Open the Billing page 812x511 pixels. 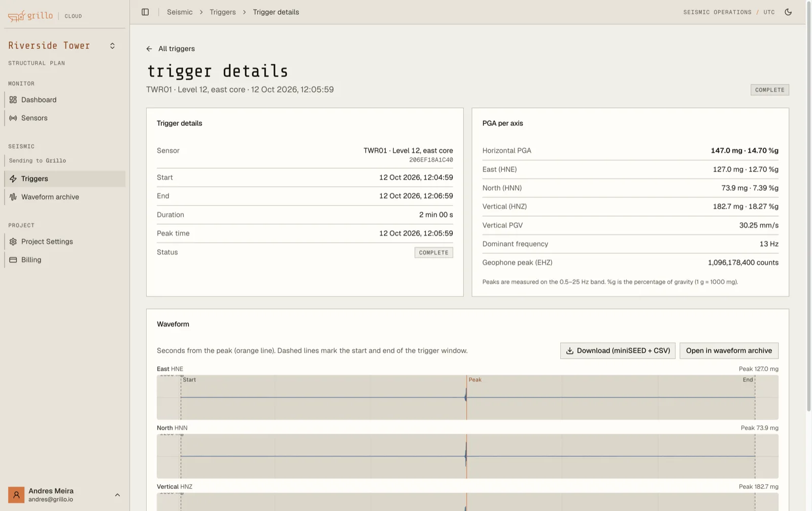click(65, 260)
